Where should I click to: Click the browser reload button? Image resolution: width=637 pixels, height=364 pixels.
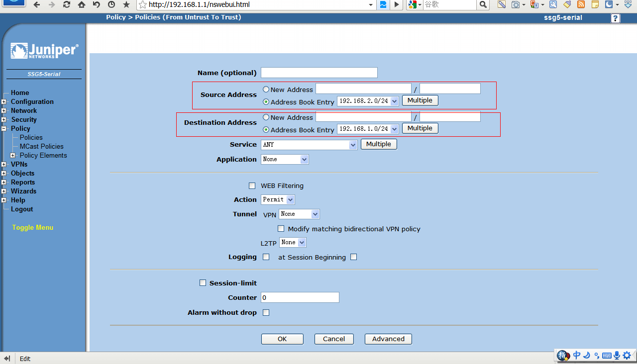coord(67,4)
